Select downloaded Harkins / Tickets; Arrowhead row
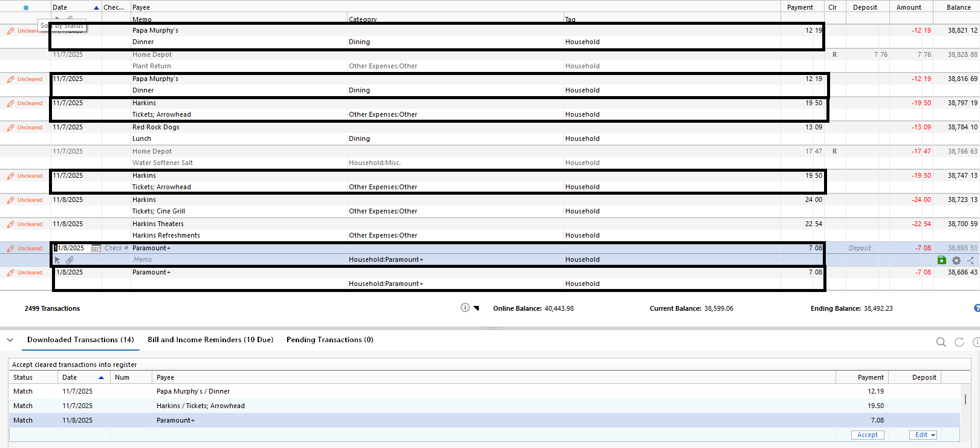The height and width of the screenshot is (448, 980). pos(484,406)
